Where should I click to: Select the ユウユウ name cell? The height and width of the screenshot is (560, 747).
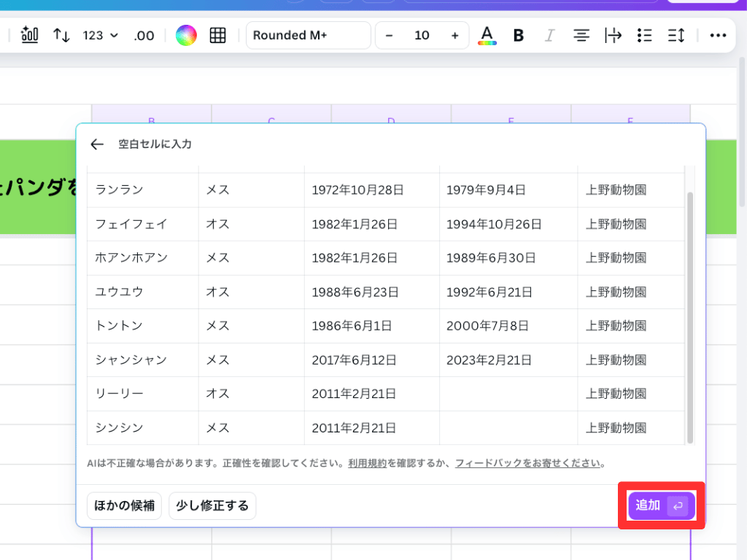(x=143, y=292)
